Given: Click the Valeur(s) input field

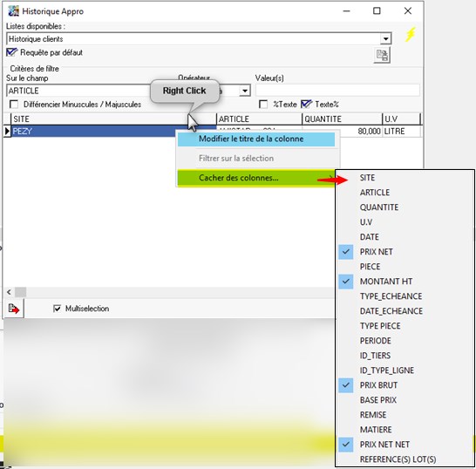Looking at the screenshot, I should (x=337, y=91).
